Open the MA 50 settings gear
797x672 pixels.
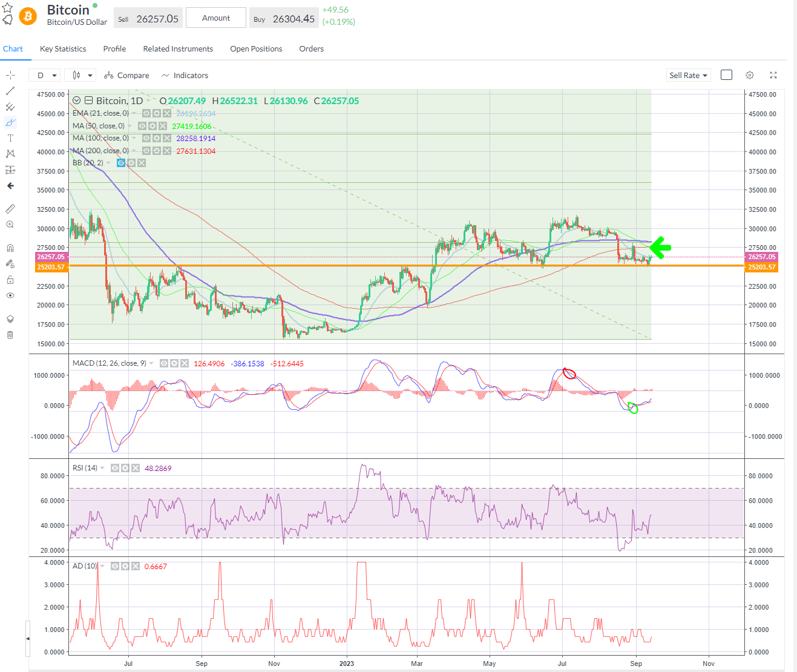(153, 126)
